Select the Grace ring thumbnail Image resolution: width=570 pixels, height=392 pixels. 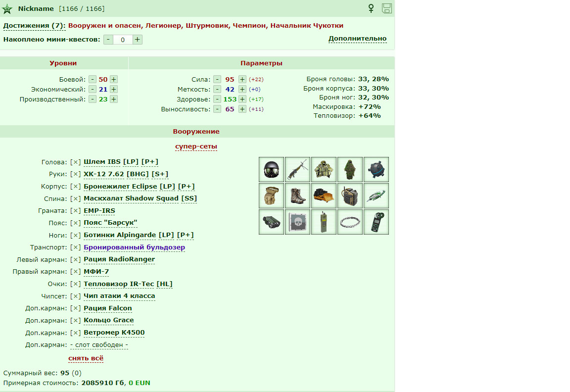350,222
